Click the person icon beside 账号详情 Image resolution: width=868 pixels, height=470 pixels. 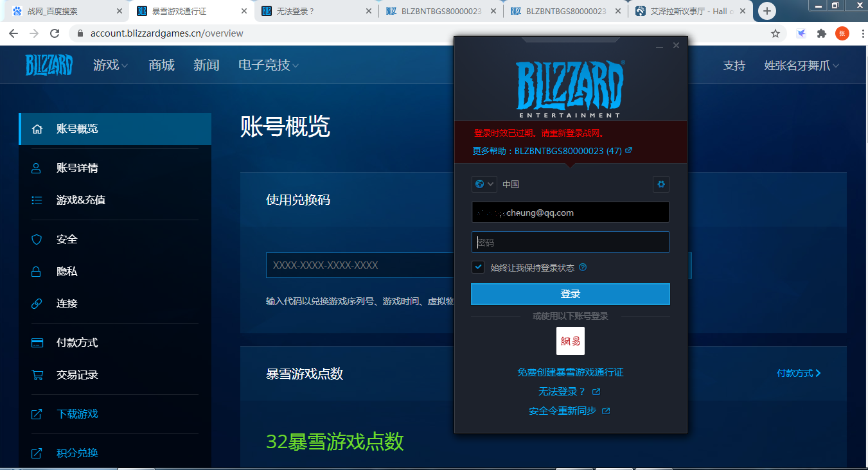point(37,168)
